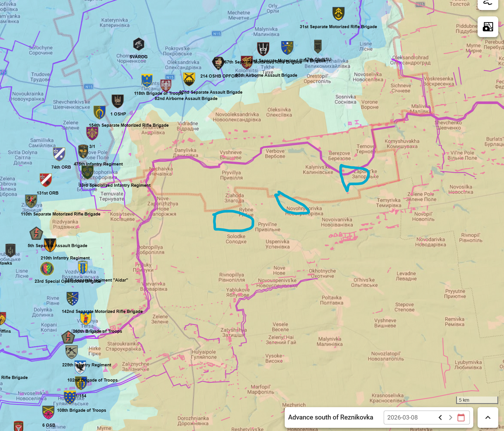
Task: Click the black shield with trident and rifles
Action: 263,49
